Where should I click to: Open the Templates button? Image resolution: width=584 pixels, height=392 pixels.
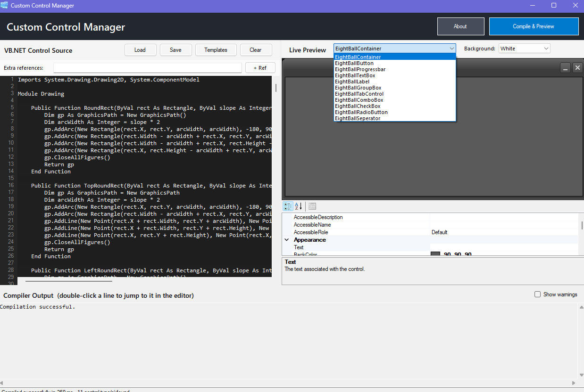216,50
